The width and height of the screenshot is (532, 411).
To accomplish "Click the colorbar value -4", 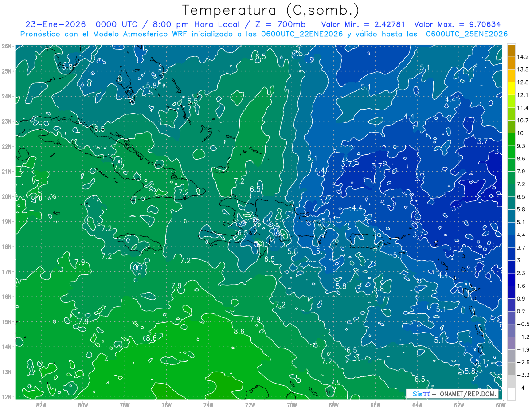I will click(520, 388).
